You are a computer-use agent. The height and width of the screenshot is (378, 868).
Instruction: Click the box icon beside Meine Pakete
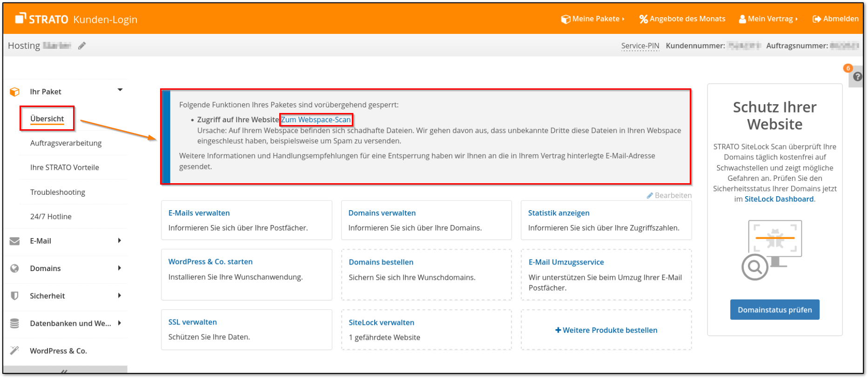coord(565,19)
